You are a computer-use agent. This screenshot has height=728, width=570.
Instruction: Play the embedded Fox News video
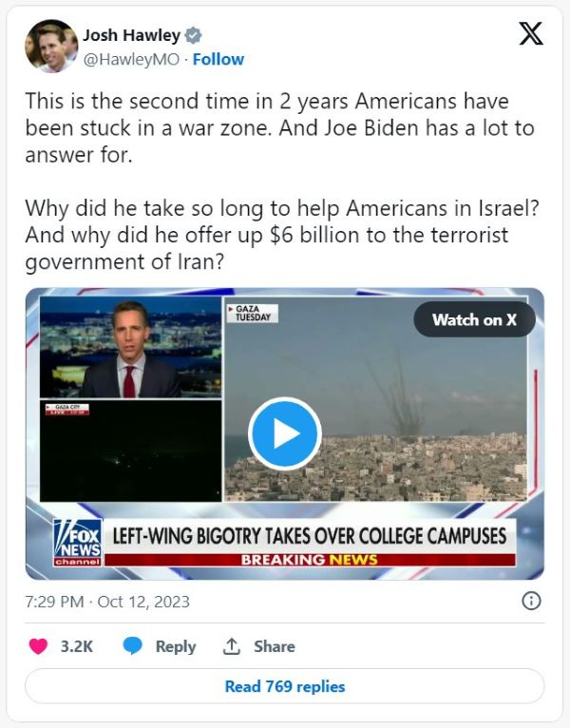coord(285,433)
